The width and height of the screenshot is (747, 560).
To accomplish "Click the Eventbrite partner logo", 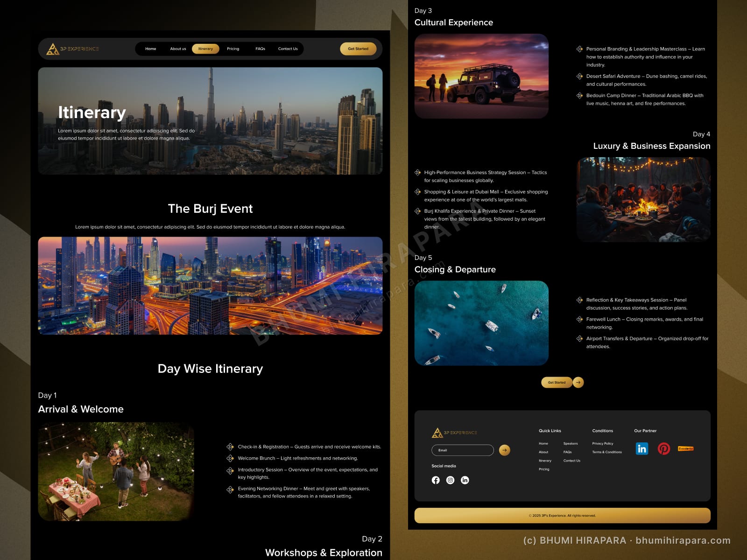I will coord(686,448).
